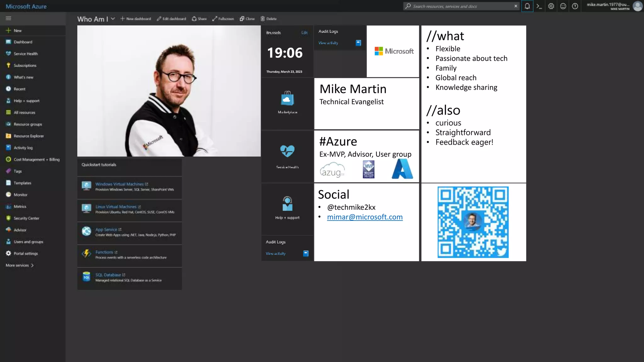Screen dimensions: 644x362
Task: Open Cloud Shell icon in top bar
Action: [x=539, y=6]
